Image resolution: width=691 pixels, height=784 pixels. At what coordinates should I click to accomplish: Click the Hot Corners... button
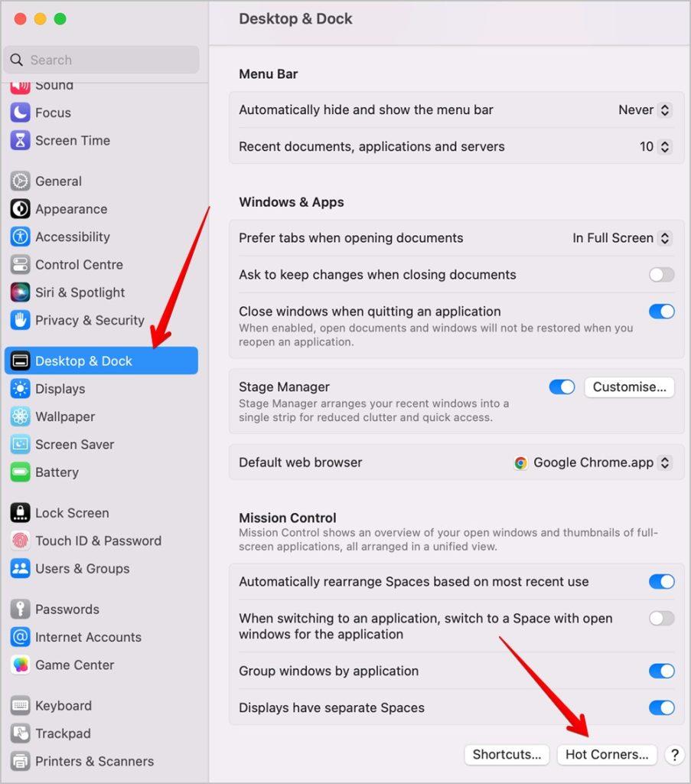pyautogui.click(x=607, y=754)
